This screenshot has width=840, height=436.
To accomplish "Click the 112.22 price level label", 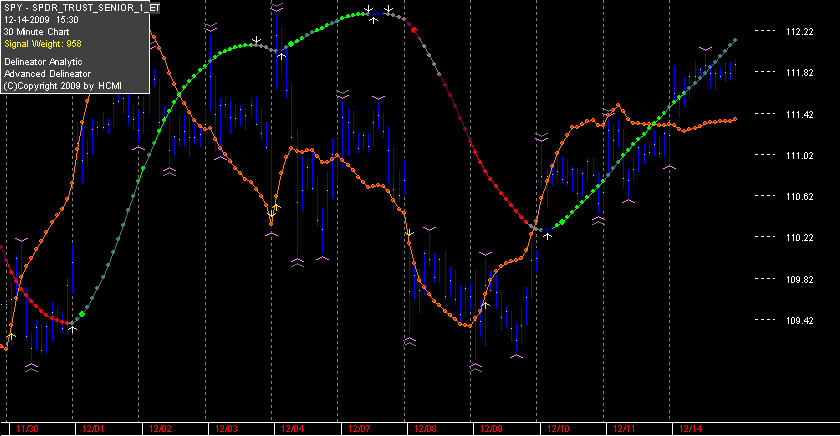I will coord(799,32).
